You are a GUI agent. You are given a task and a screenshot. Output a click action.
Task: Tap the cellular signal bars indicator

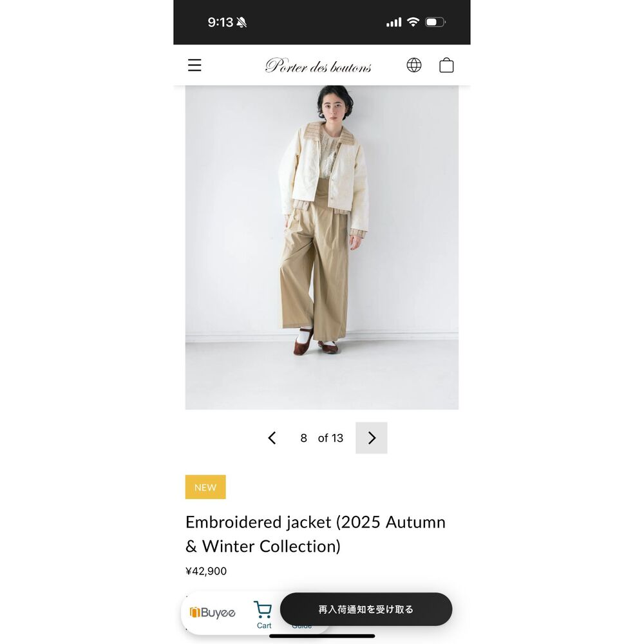pos(393,21)
